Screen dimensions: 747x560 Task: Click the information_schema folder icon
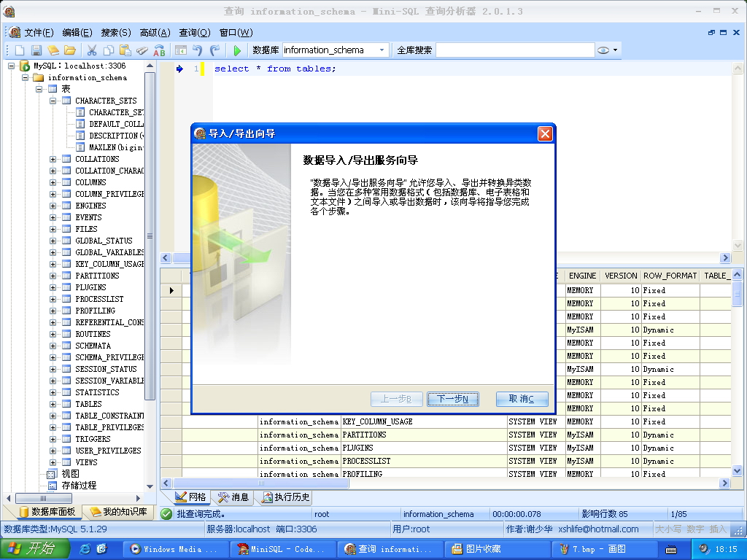pyautogui.click(x=39, y=77)
